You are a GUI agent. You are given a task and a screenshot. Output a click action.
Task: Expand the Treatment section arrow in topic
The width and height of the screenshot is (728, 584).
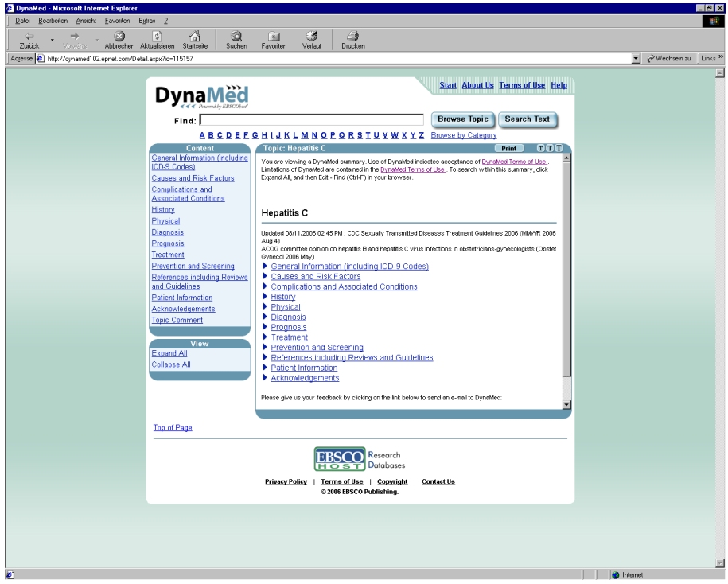265,337
